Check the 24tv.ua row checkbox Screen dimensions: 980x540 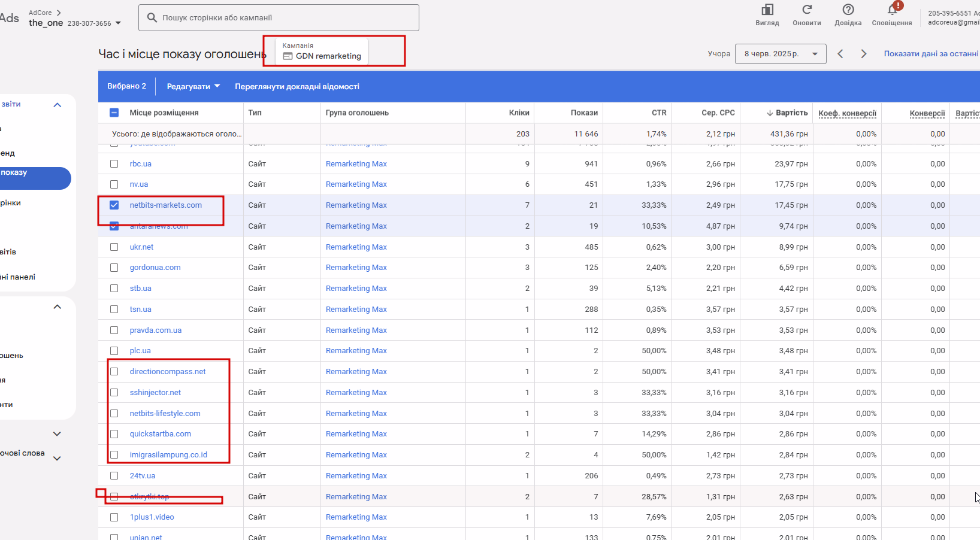(x=114, y=476)
